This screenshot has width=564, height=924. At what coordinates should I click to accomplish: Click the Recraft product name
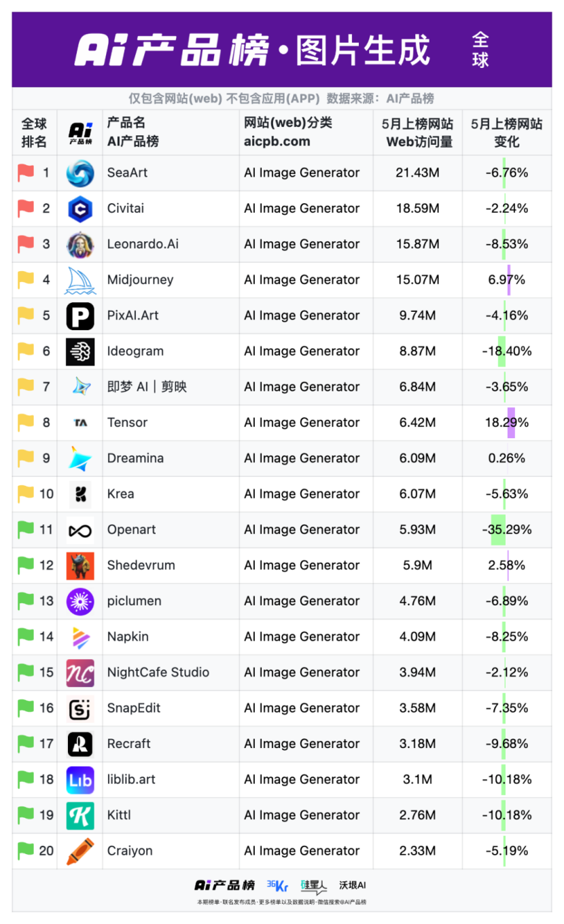[129, 744]
